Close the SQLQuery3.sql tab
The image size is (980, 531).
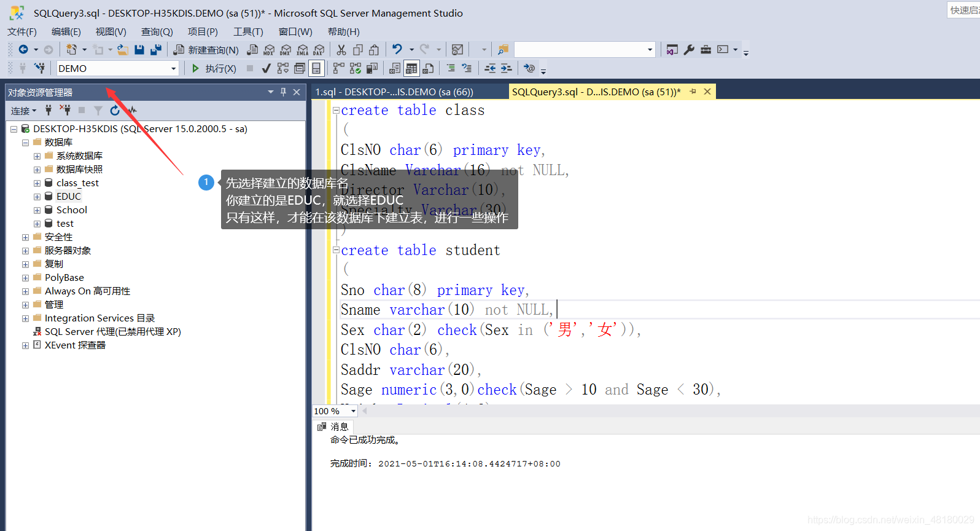[x=707, y=92]
